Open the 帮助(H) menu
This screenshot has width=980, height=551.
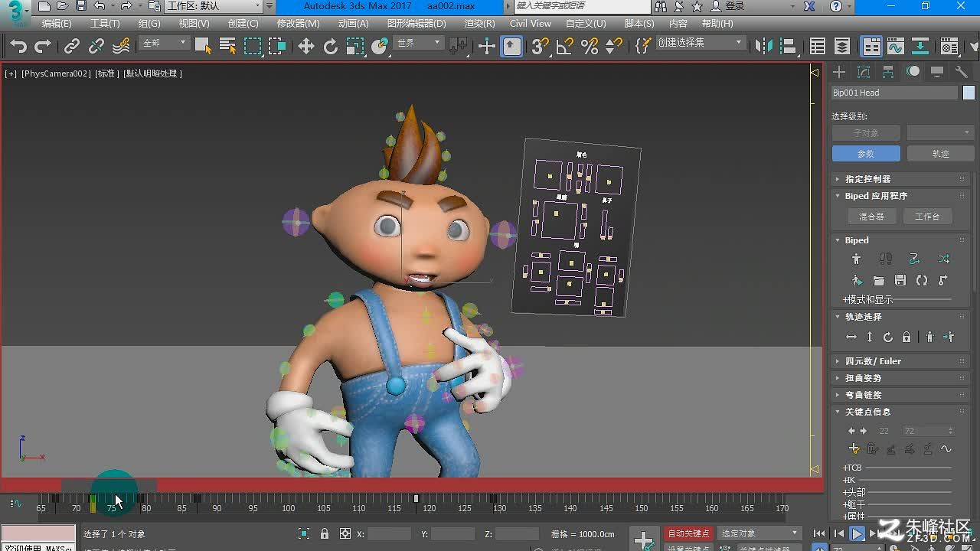[x=717, y=24]
